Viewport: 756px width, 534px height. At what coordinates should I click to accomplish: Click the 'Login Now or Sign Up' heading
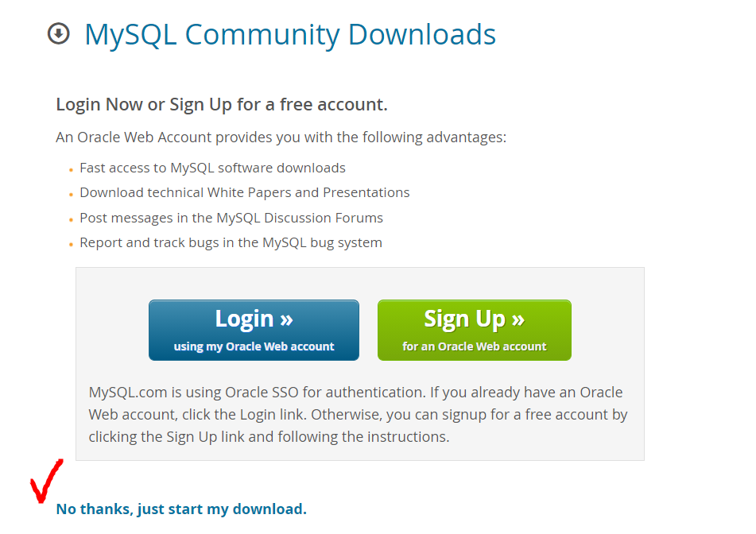pos(222,105)
